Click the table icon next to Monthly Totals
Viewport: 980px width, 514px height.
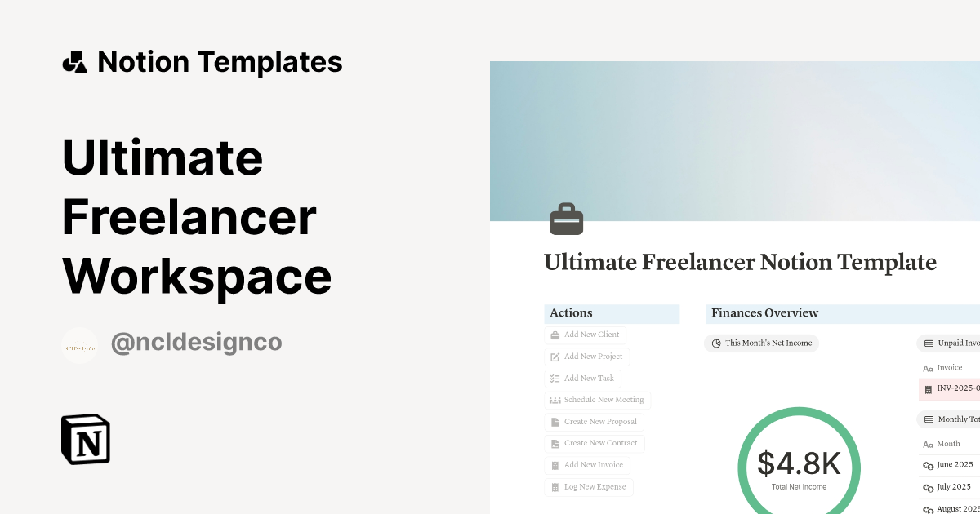coord(929,419)
